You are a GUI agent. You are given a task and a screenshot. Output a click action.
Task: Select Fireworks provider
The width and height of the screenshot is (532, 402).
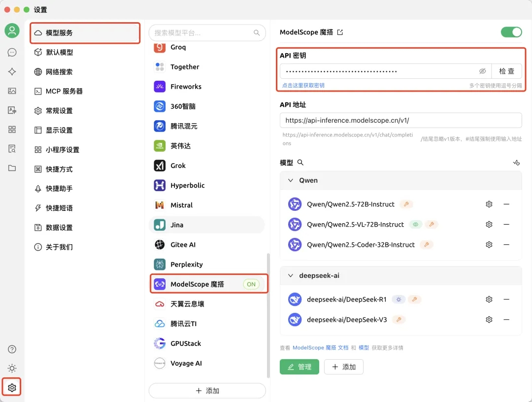(207, 87)
